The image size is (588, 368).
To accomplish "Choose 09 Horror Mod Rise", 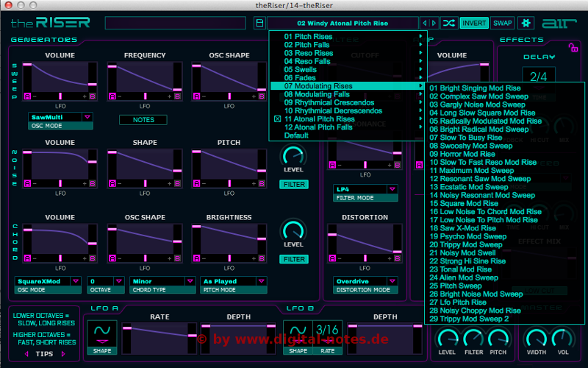I will (x=462, y=154).
